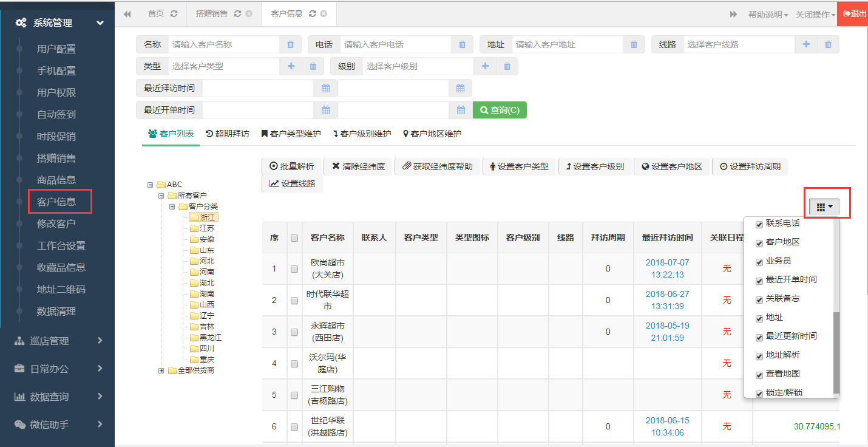Refresh the 客户信息 tab
The image size is (868, 447).
312,14
